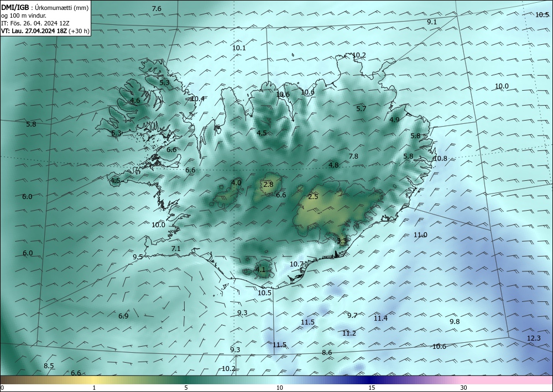Image resolution: width=553 pixels, height=392 pixels.
Task: Click the 4.9 value label
Action: (x=394, y=120)
